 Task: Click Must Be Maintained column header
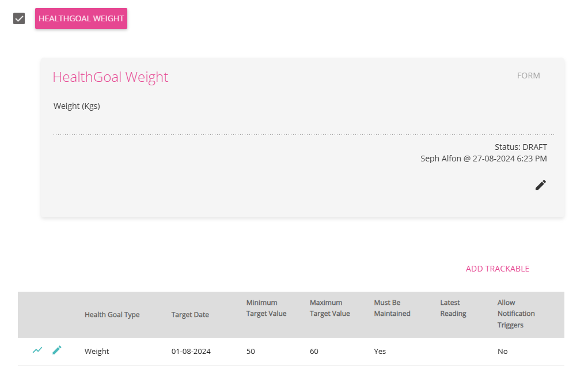point(392,308)
